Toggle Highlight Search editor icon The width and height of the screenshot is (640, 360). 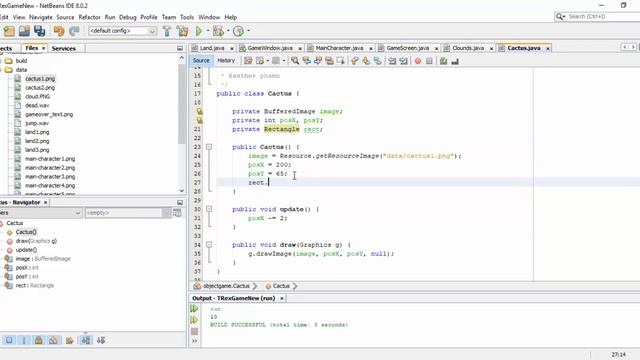329,61
